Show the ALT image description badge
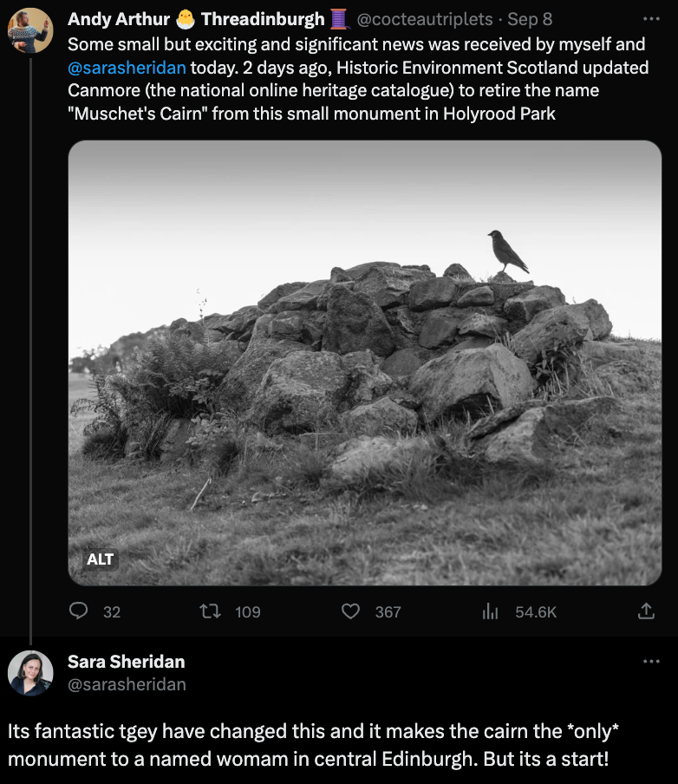Viewport: 678px width, 784px height. [x=101, y=559]
